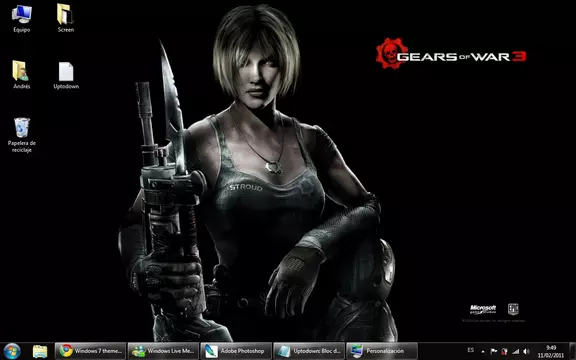Click the clock showing 9:49
Image resolution: width=576 pixels, height=360 pixels.
551,351
